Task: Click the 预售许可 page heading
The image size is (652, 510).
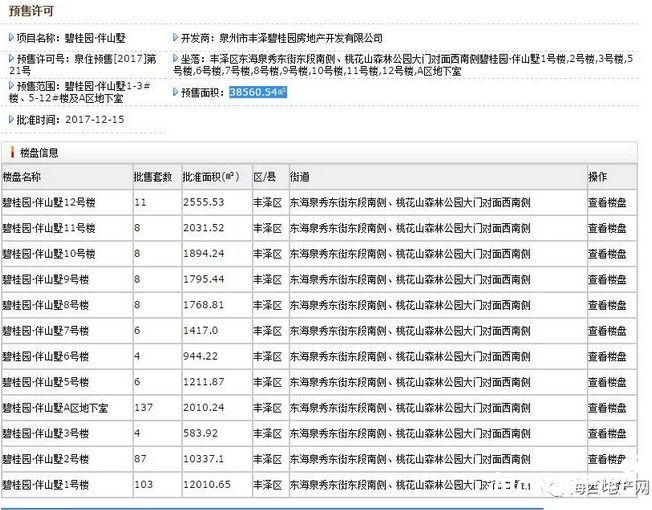Action: point(31,11)
